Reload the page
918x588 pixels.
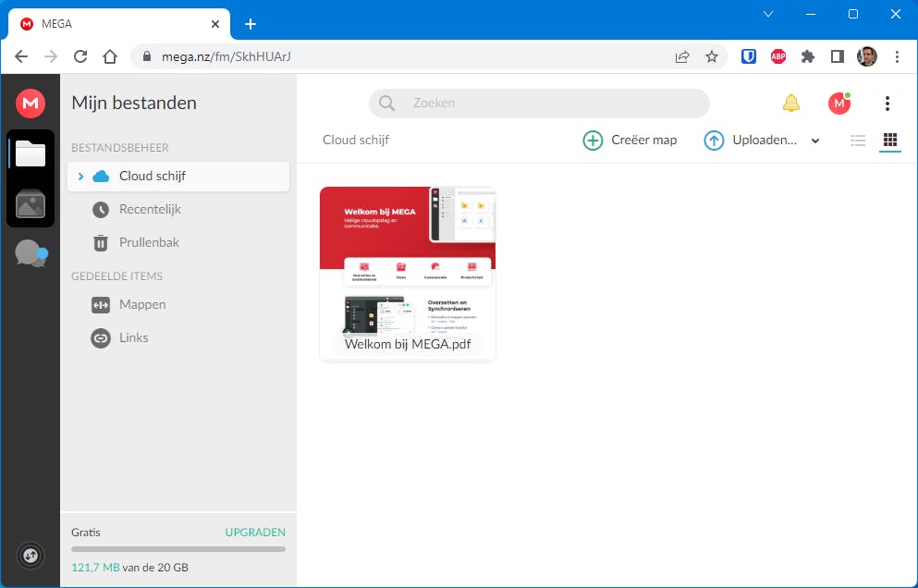pos(80,56)
